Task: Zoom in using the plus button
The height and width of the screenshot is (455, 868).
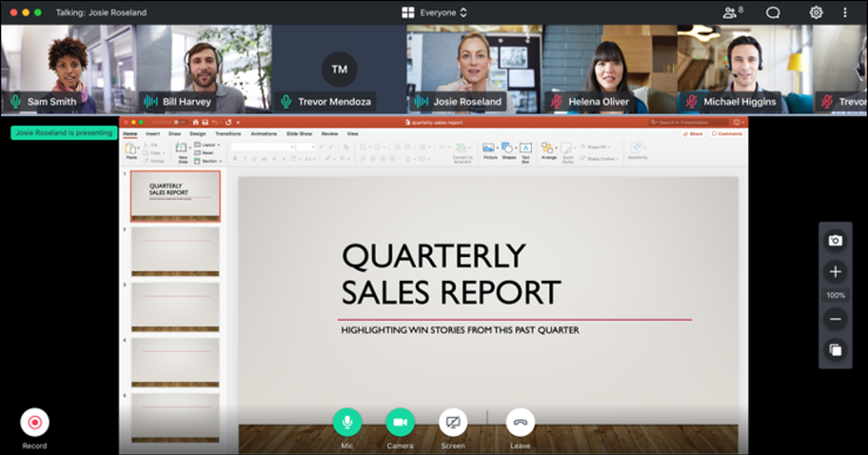Action: click(x=836, y=272)
